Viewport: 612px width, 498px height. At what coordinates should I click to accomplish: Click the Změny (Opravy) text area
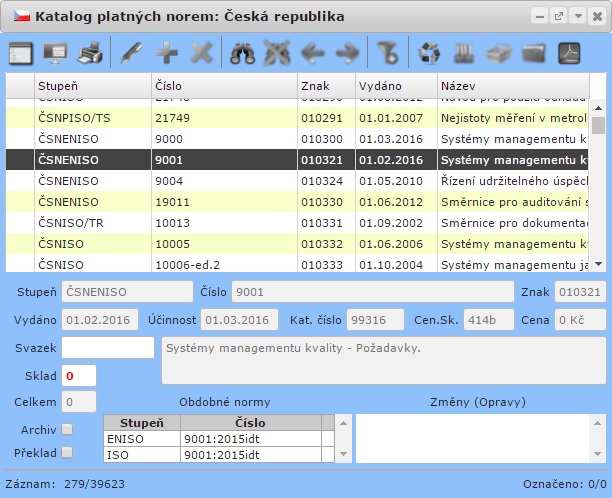[x=472, y=439]
